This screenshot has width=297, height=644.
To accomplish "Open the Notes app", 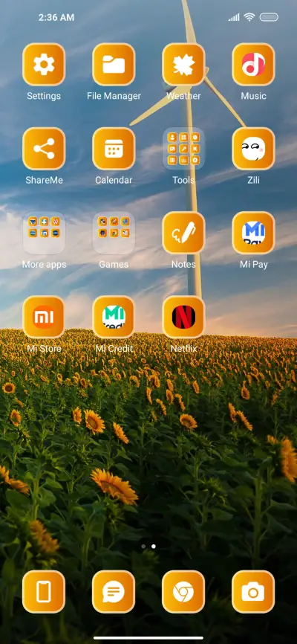I will 183,233.
